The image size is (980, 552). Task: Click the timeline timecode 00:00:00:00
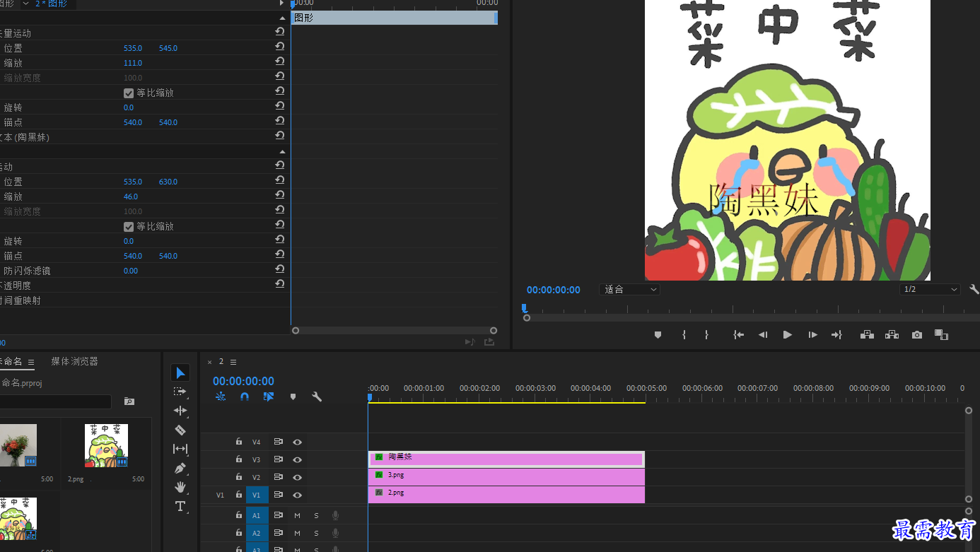(243, 381)
